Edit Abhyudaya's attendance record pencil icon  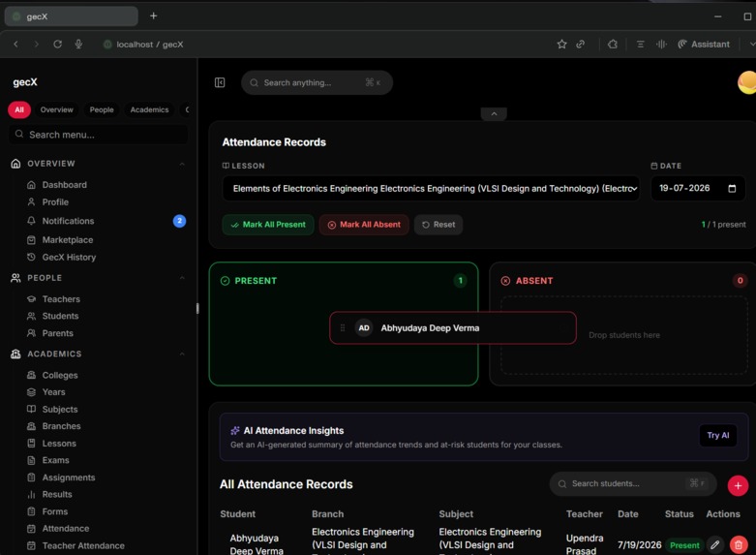[x=715, y=545]
